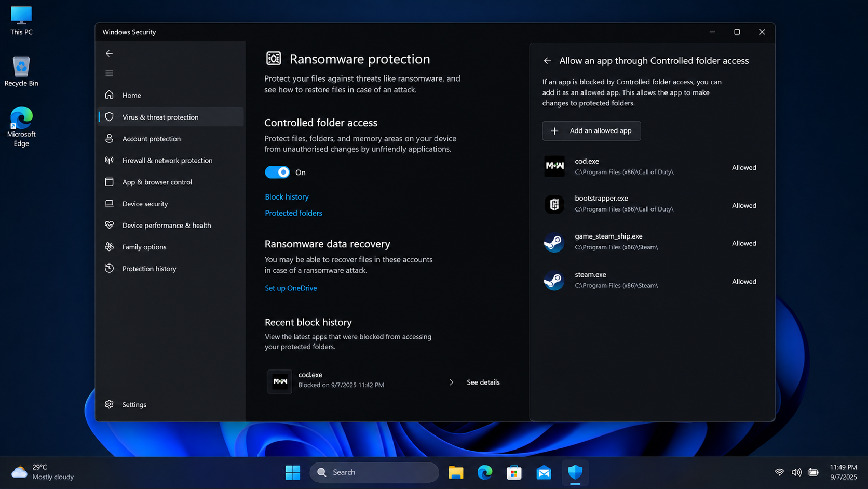Select the cod.exe name in allowed apps list

coord(587,161)
